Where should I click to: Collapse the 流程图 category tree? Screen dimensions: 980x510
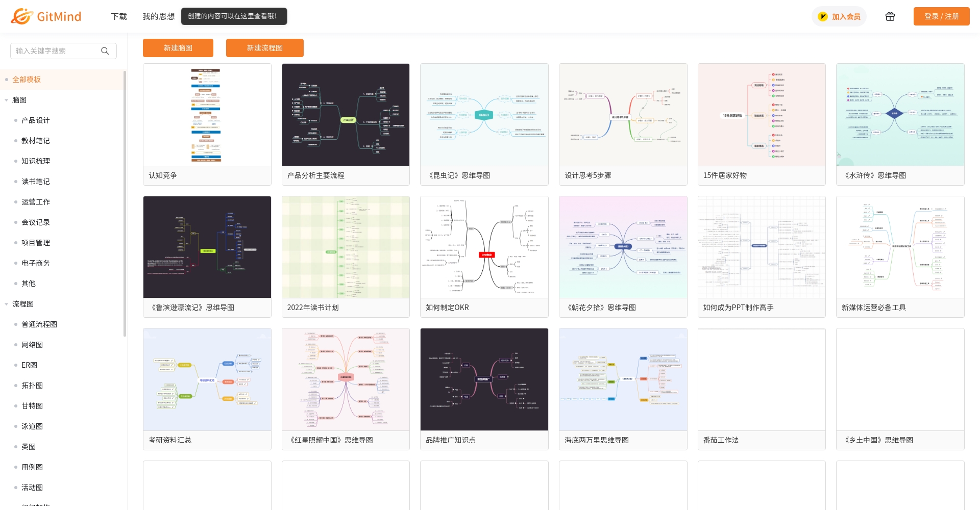point(7,304)
